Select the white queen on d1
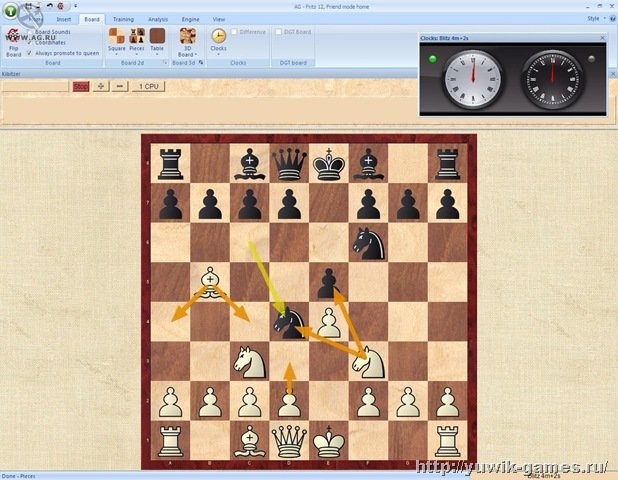Viewport: 618px width, 480px height. click(x=289, y=440)
